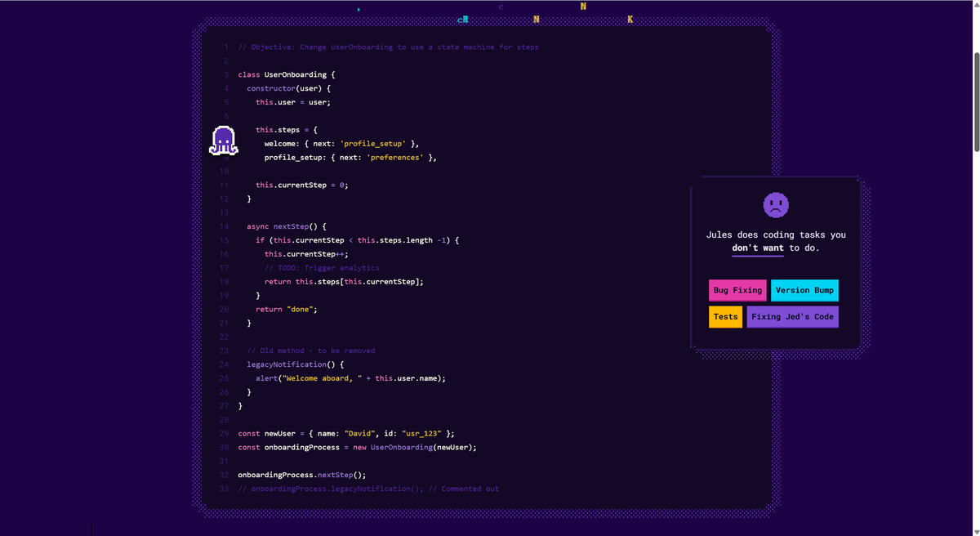Click the 'Old method - to be removed' comment
This screenshot has width=980, height=536.
[311, 351]
